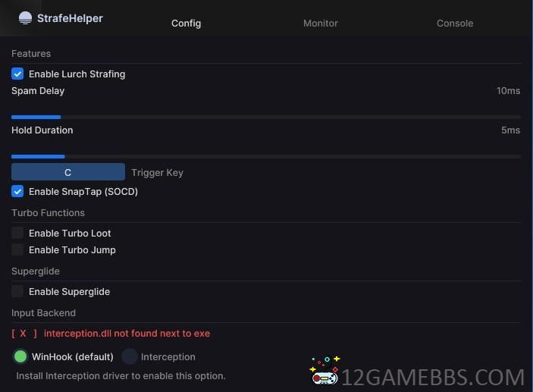Screen dimensions: 533x392
Task: Click the Spam Delay slider track
Action: [x=266, y=117]
